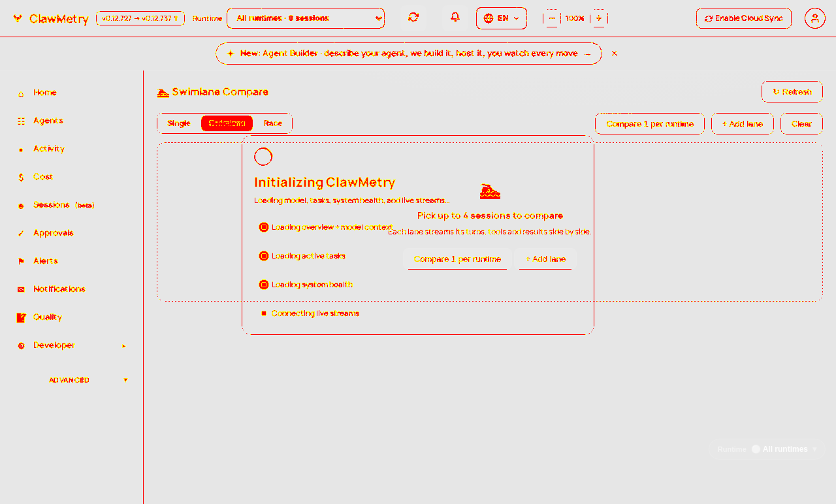Viewport: 836px width, 504px height.
Task: Click the Connecting live streams step
Action: pyautogui.click(x=309, y=313)
